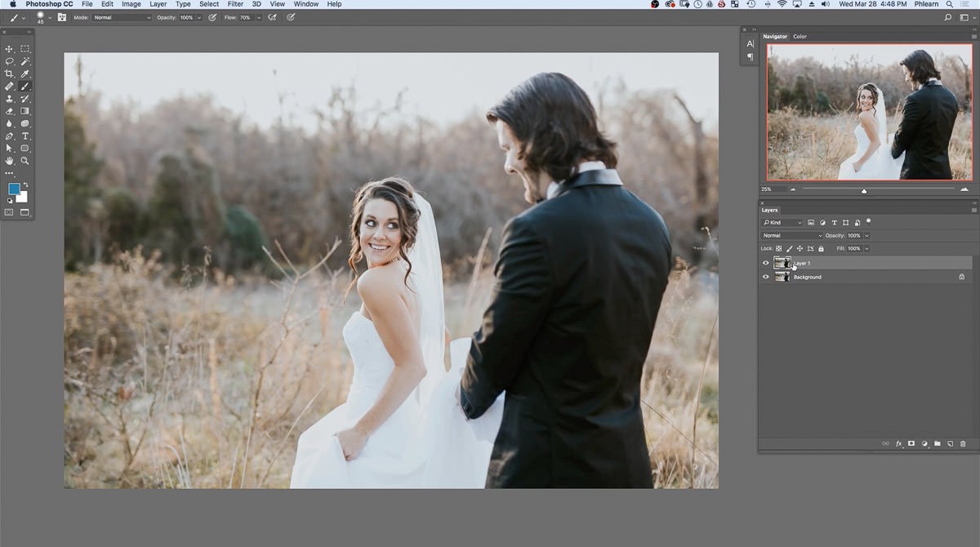Select the Crop tool
The image size is (980, 547).
coord(10,73)
